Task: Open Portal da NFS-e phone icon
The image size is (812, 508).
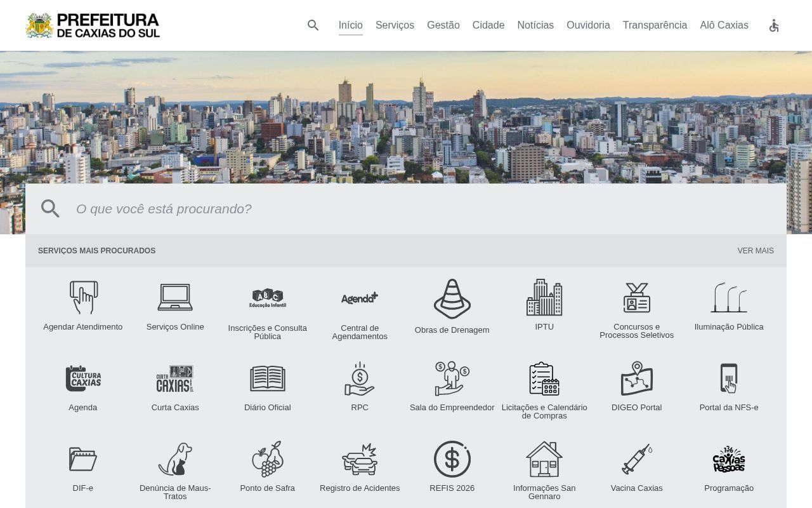Action: pos(729,378)
